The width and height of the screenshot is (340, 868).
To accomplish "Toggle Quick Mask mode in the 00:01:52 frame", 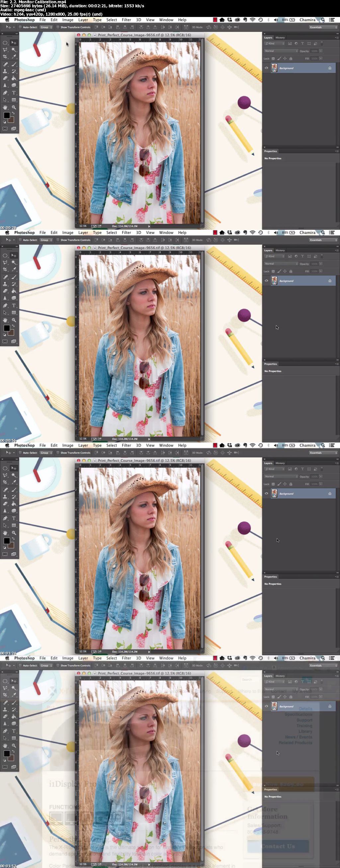I will 5,767.
